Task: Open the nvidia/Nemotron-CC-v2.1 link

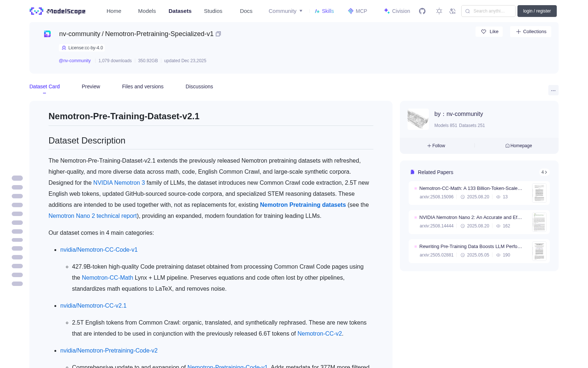Action: click(x=93, y=306)
